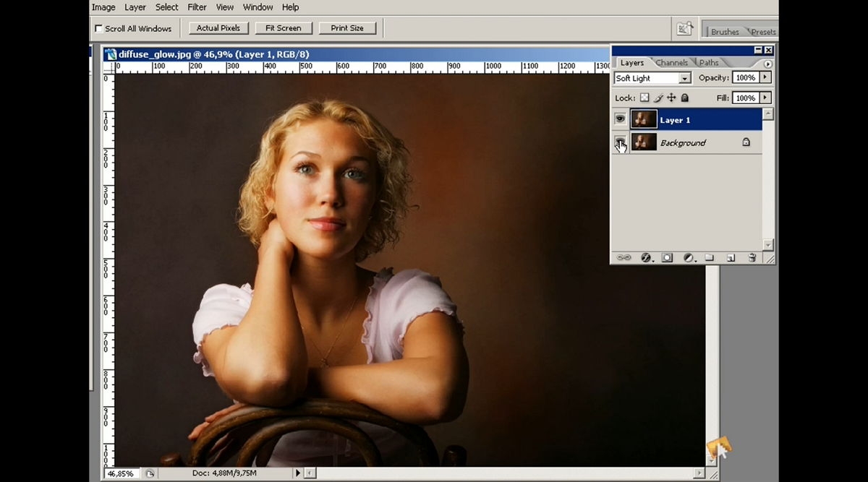
Task: Add a layer mask
Action: pos(667,257)
